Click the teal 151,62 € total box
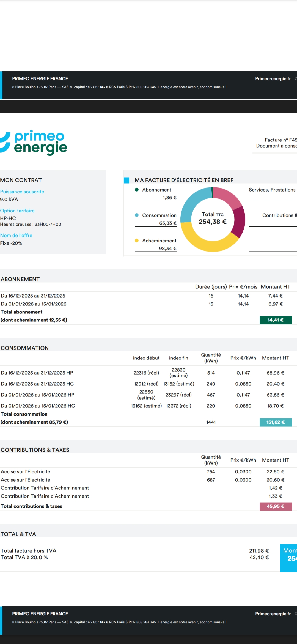The width and height of the screenshot is (297, 644). pyautogui.click(x=276, y=422)
